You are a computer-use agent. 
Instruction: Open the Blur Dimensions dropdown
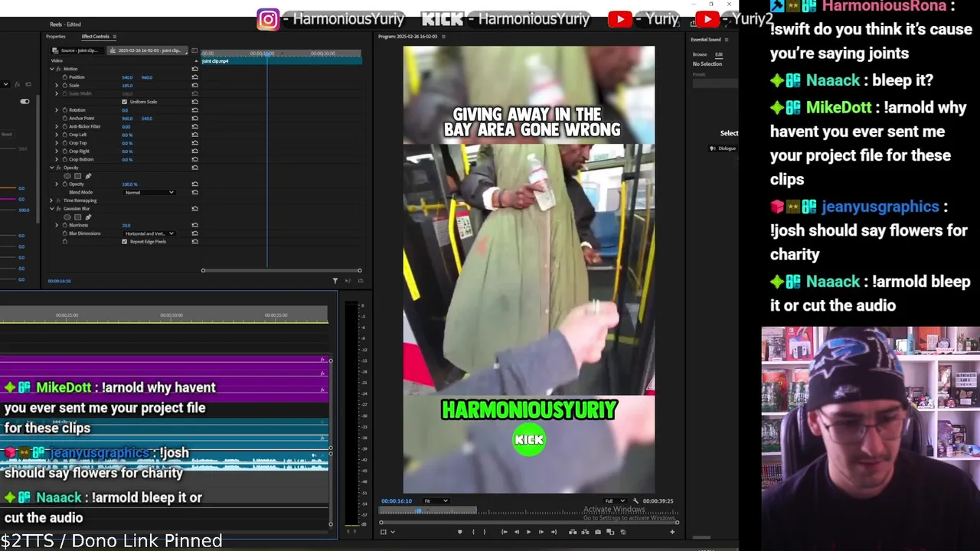149,233
